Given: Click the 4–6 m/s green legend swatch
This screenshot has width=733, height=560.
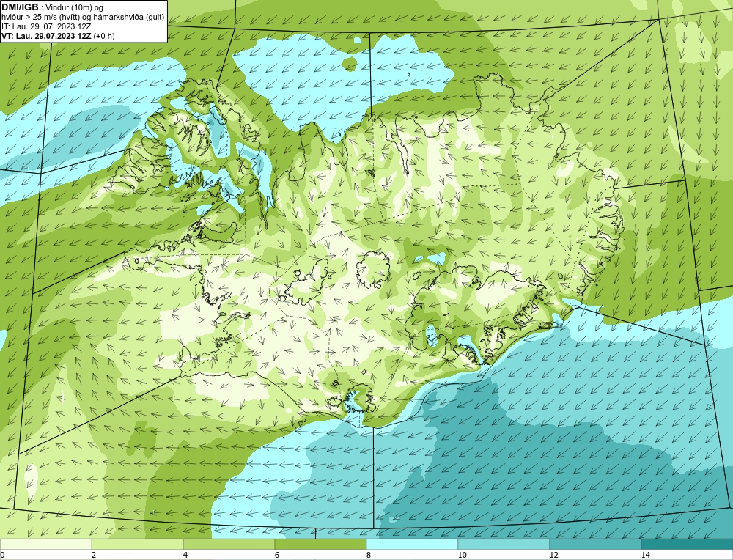Looking at the screenshot, I should click(x=229, y=544).
